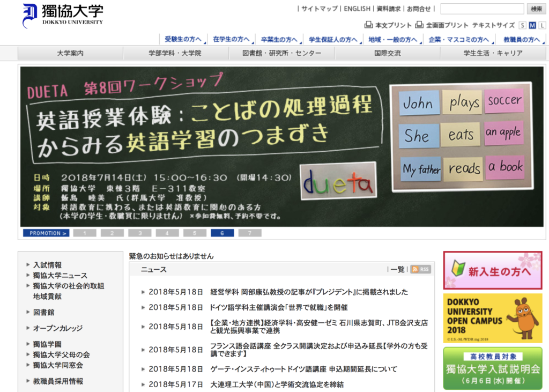Open 獨協大学ニュース in sidebar
The width and height of the screenshot is (549, 392).
[60, 275]
